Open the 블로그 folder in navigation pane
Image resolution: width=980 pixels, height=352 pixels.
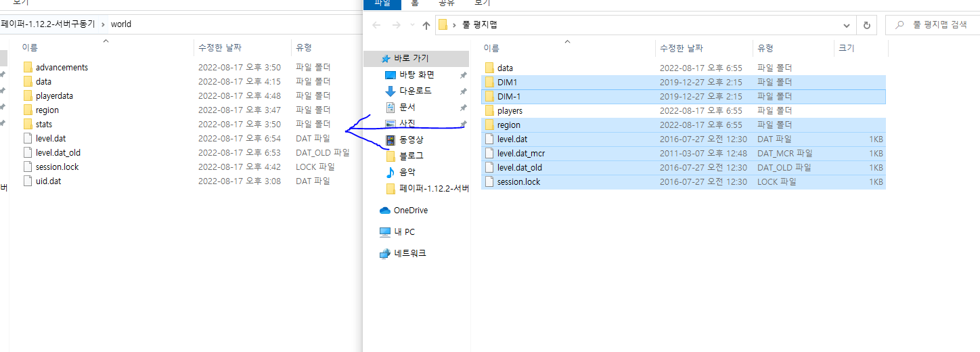(413, 156)
